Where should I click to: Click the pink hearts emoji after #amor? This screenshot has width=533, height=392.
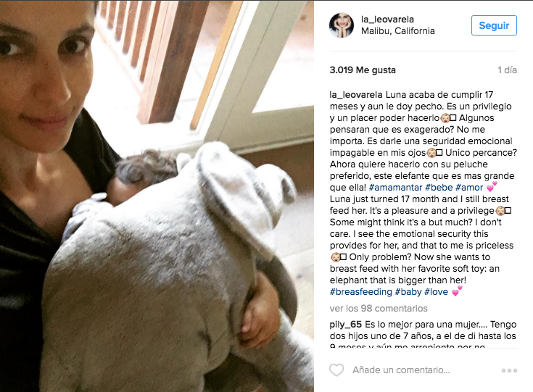pyautogui.click(x=492, y=186)
